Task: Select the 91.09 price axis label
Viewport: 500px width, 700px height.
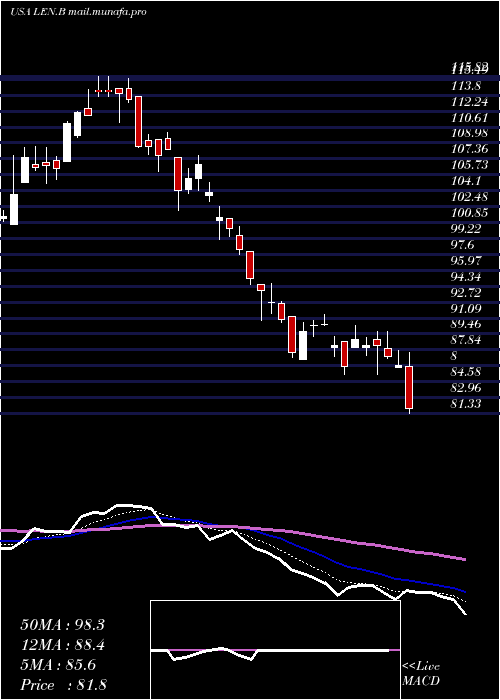Action: pyautogui.click(x=466, y=309)
